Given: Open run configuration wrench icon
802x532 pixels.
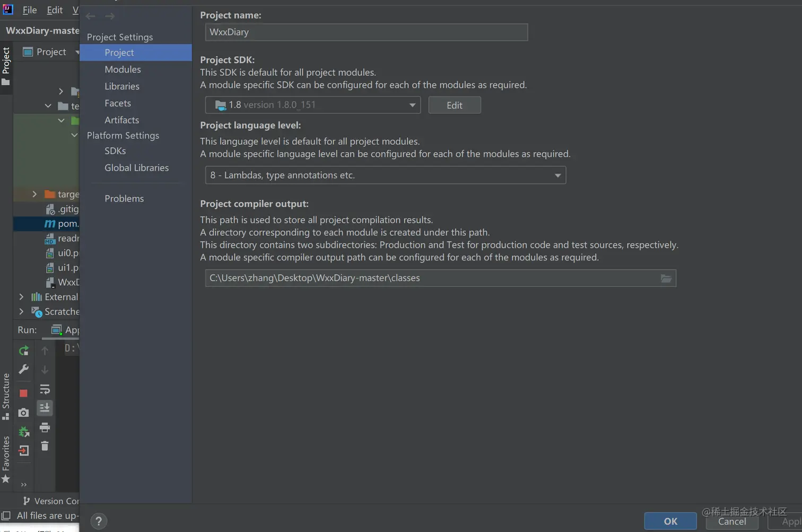Looking at the screenshot, I should point(23,370).
